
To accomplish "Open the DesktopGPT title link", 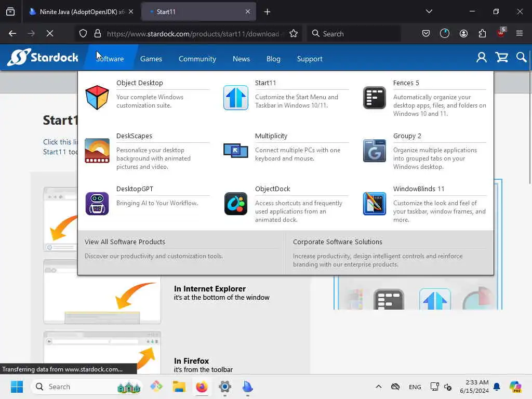I will click(x=135, y=189).
